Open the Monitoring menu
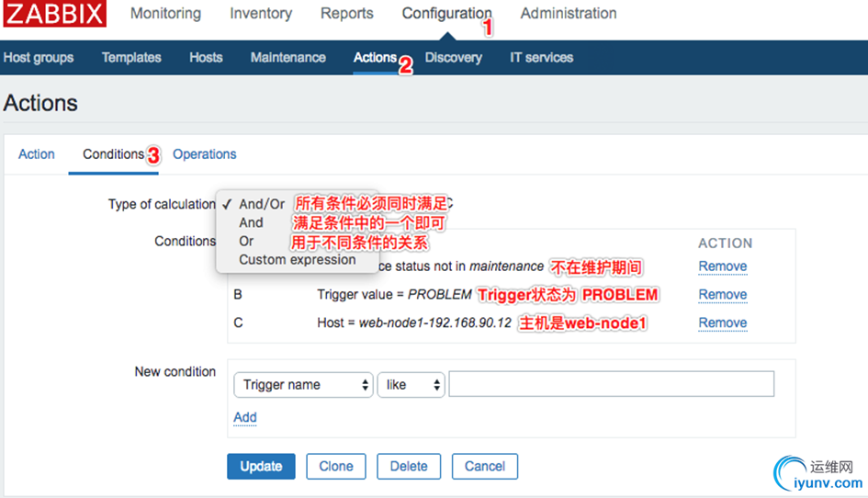 (165, 13)
